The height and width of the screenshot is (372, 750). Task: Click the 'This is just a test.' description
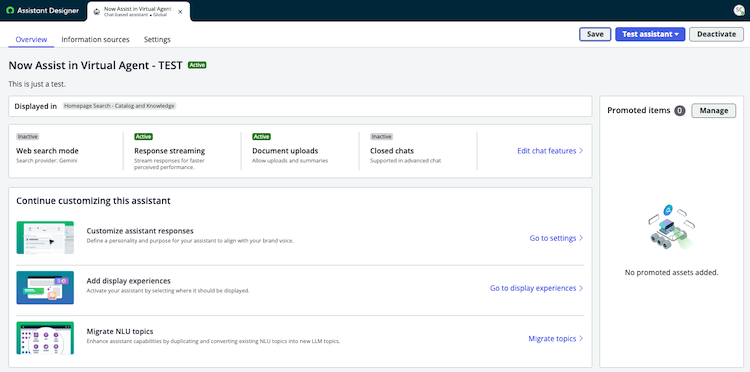point(37,84)
